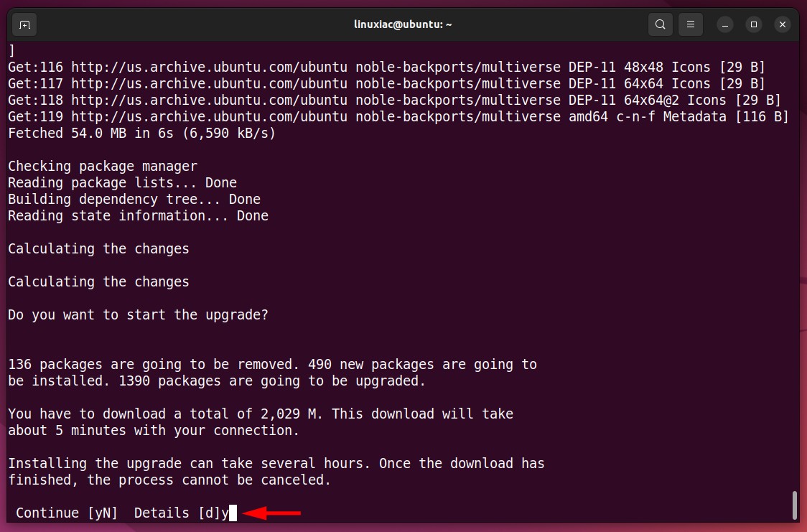Click the Get:116 URL line
The image size is (807, 532).
coord(386,67)
